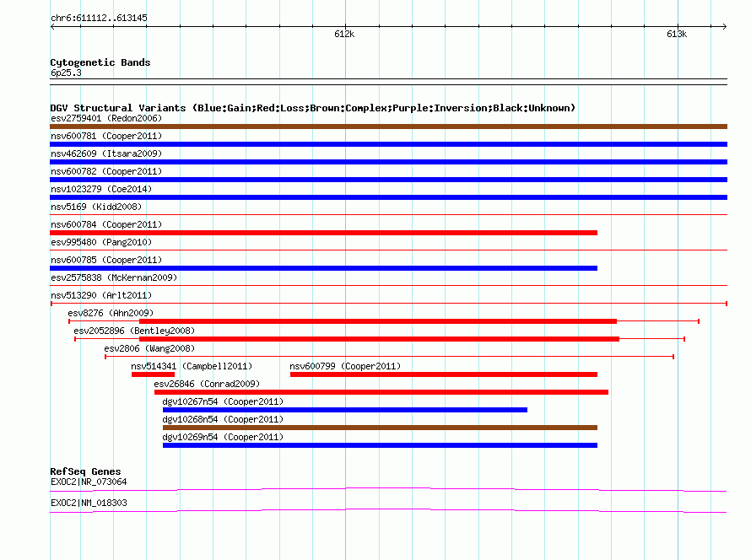The height and width of the screenshot is (560, 751).
Task: Click the DGV Structural Variants track title
Action: (x=313, y=108)
